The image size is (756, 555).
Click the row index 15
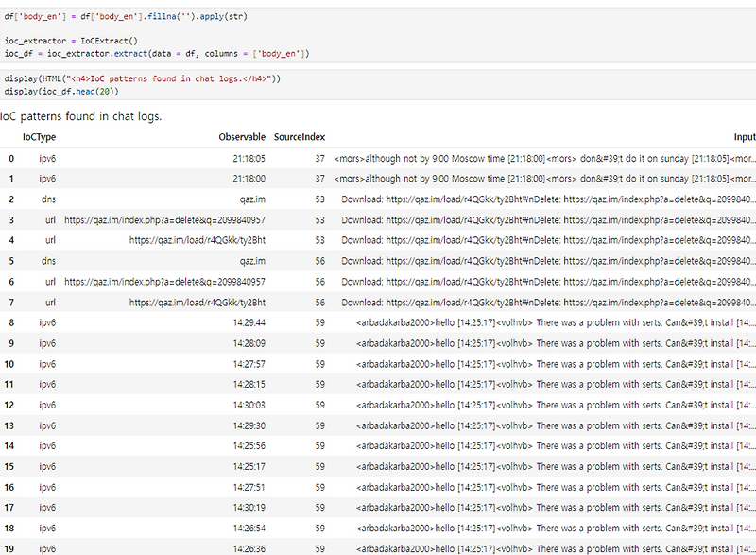tap(9, 467)
